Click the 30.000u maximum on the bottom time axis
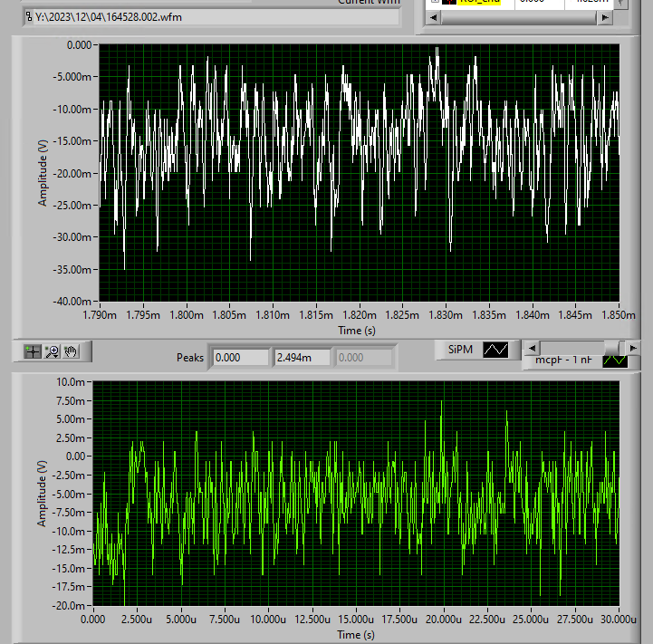The image size is (653, 644). [618, 620]
